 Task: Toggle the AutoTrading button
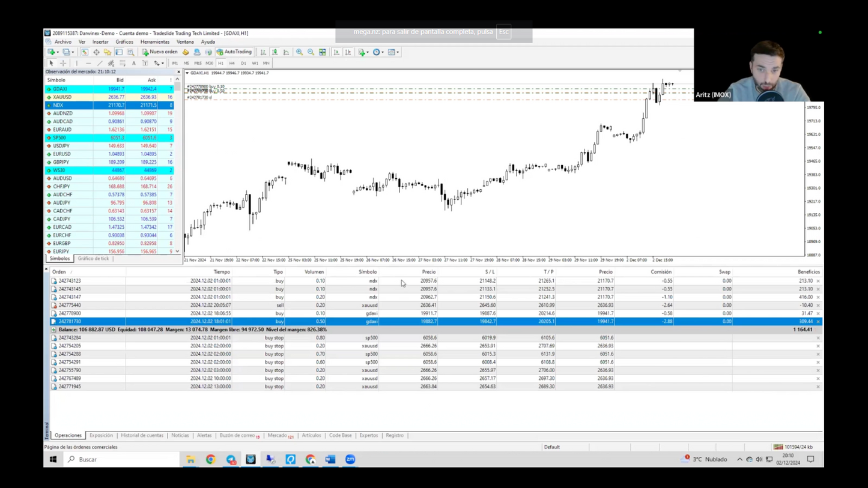[x=234, y=52]
